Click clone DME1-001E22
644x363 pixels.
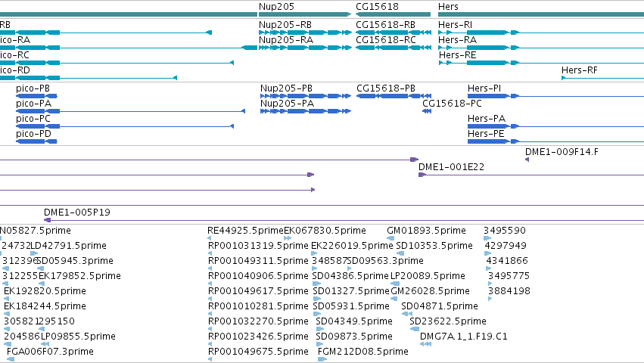(451, 167)
